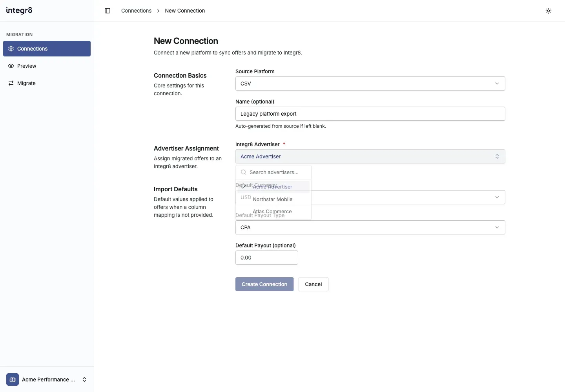Click the Create Connection button

point(264,284)
